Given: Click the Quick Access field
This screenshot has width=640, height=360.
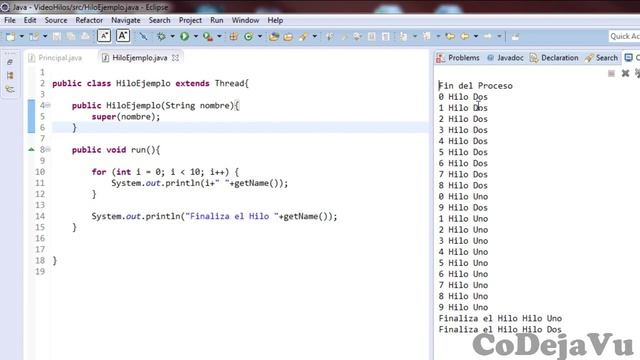Looking at the screenshot, I should [624, 36].
